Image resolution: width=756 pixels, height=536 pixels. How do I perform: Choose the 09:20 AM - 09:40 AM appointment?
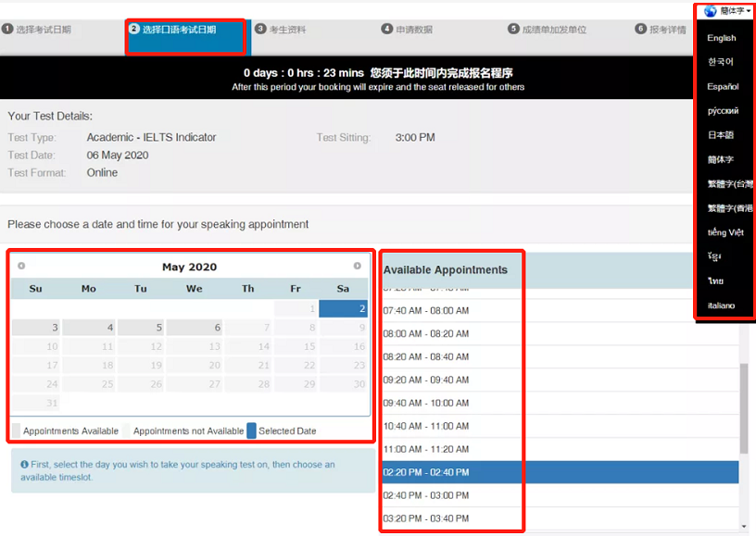[x=560, y=380]
